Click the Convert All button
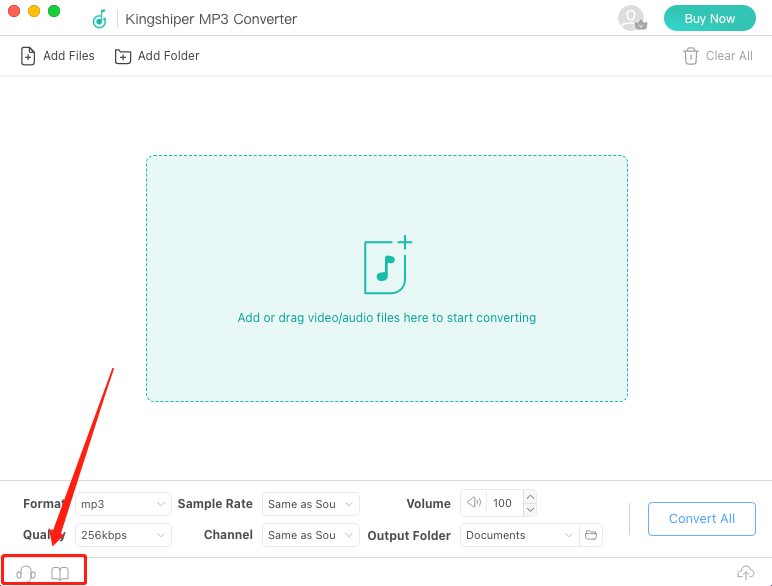Screen dimensions: 772x586 (702, 519)
